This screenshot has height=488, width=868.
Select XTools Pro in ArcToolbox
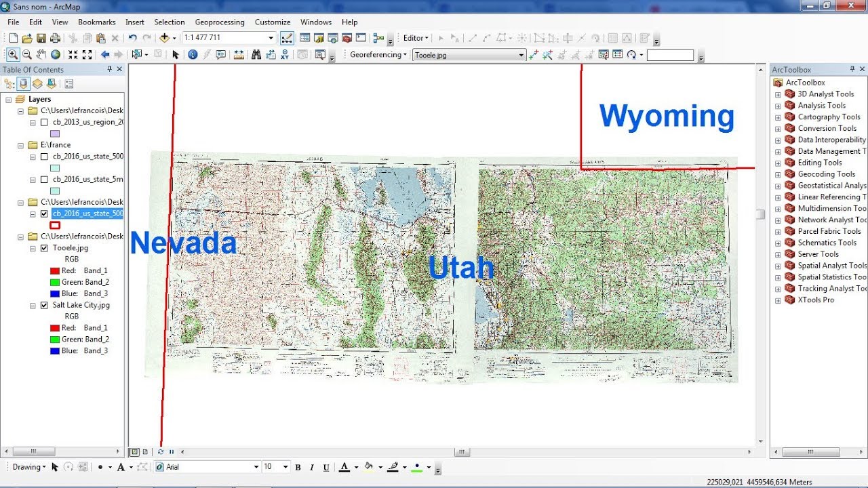[814, 300]
